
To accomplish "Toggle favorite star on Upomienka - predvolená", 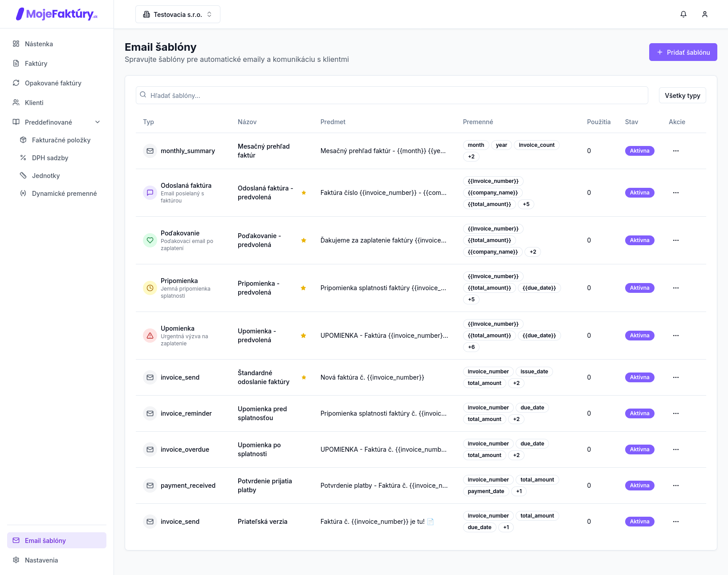I will [303, 336].
